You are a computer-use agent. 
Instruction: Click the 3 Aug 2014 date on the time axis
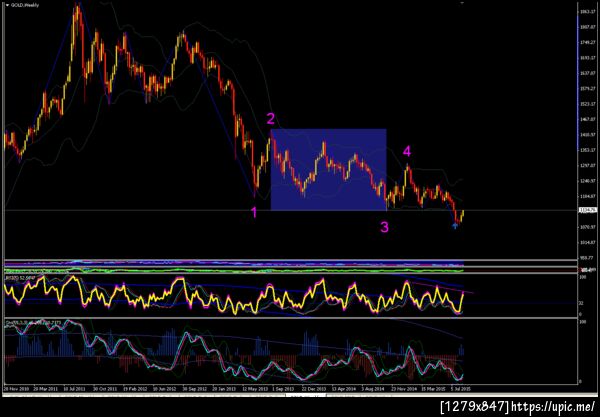(373, 388)
